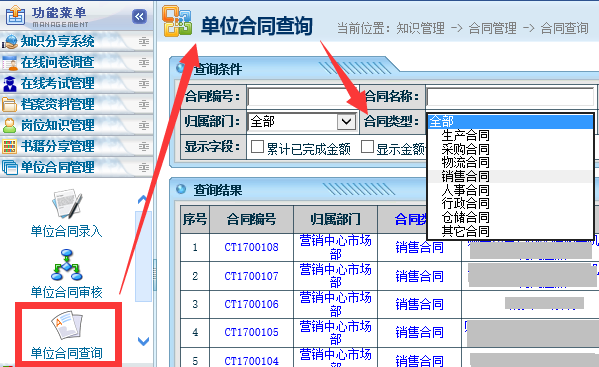Click the 合同编号 input field
The height and width of the screenshot is (367, 599).
(302, 97)
